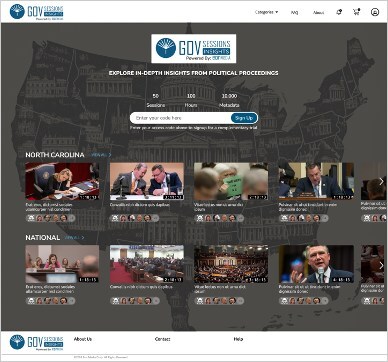388x362 pixels.
Task: Click speaker avatars under the gesturing man video
Action: [304, 301]
